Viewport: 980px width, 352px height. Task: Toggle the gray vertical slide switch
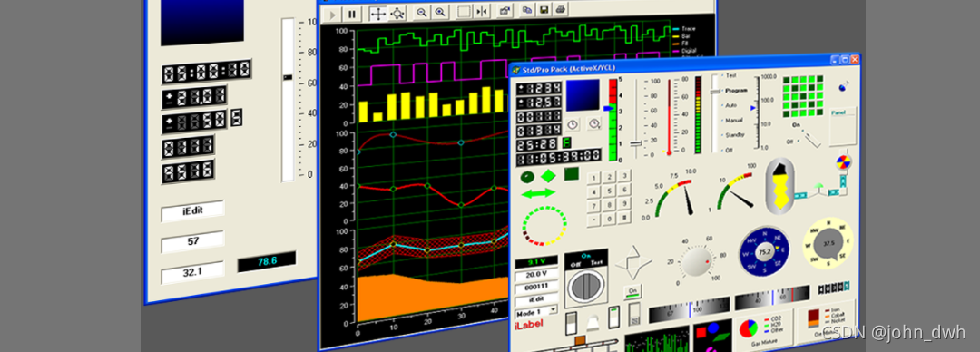[x=634, y=313]
